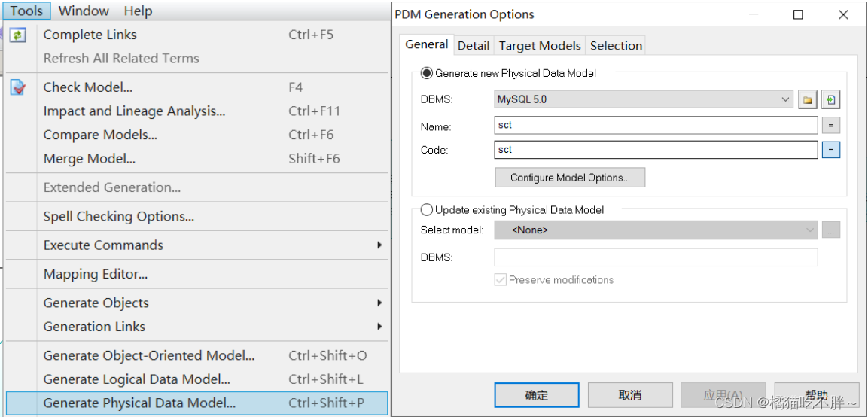Click the ellipsis button beside Select model

[x=830, y=230]
